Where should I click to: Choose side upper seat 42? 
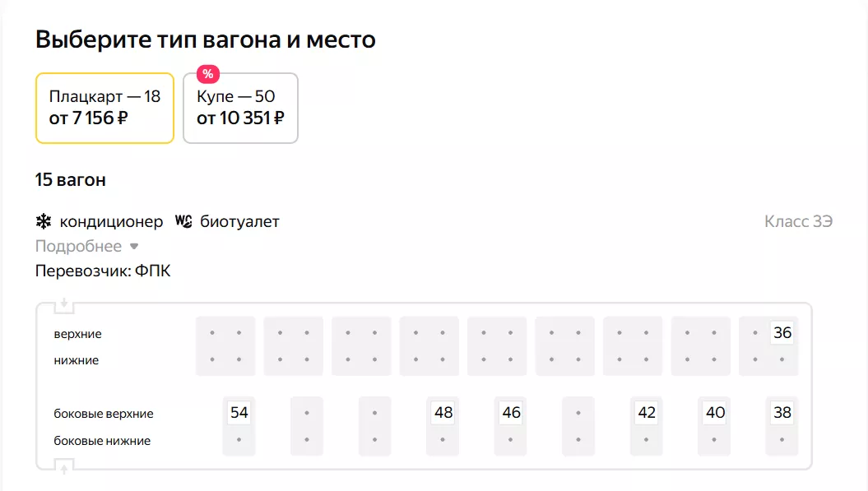coord(647,412)
